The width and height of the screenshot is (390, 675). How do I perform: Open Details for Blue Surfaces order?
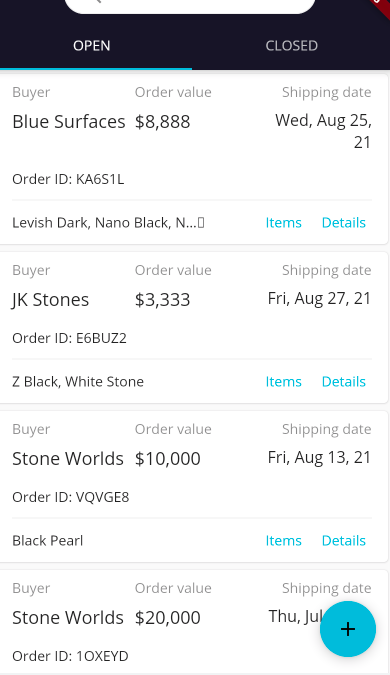(344, 223)
